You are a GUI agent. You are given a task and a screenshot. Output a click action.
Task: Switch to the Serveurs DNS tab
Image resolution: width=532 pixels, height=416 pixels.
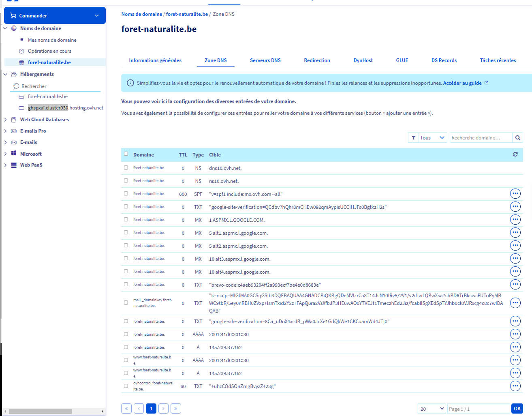pos(265,60)
